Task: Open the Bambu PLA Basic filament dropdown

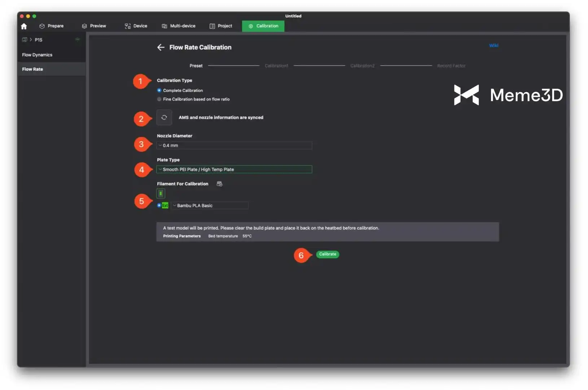Action: point(210,205)
